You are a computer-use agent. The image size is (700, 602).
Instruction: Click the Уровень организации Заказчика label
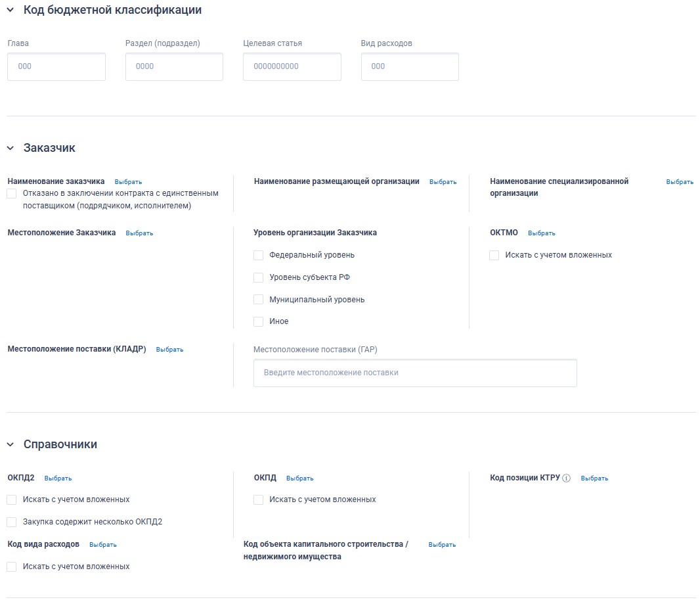pyautogui.click(x=315, y=233)
